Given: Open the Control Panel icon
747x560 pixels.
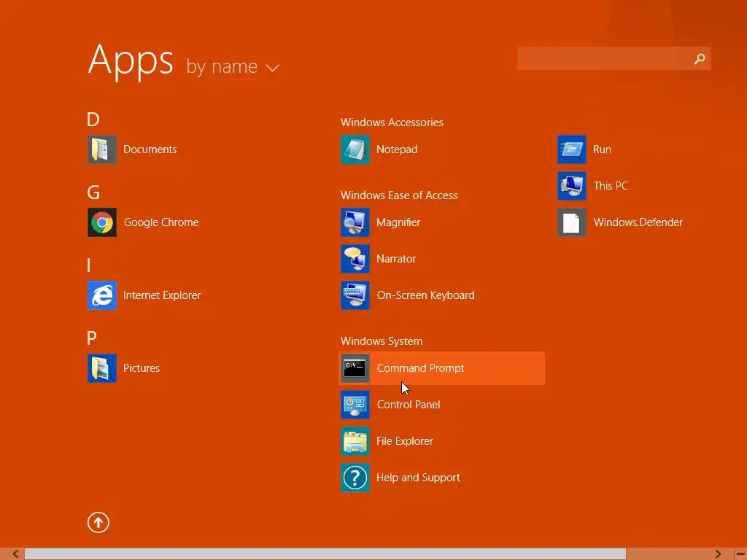Looking at the screenshot, I should (x=355, y=405).
